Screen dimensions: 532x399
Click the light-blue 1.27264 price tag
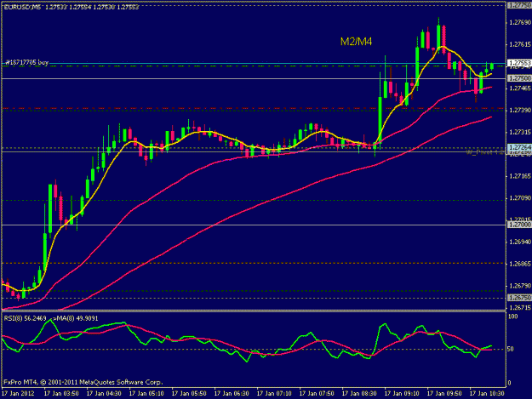click(519, 147)
